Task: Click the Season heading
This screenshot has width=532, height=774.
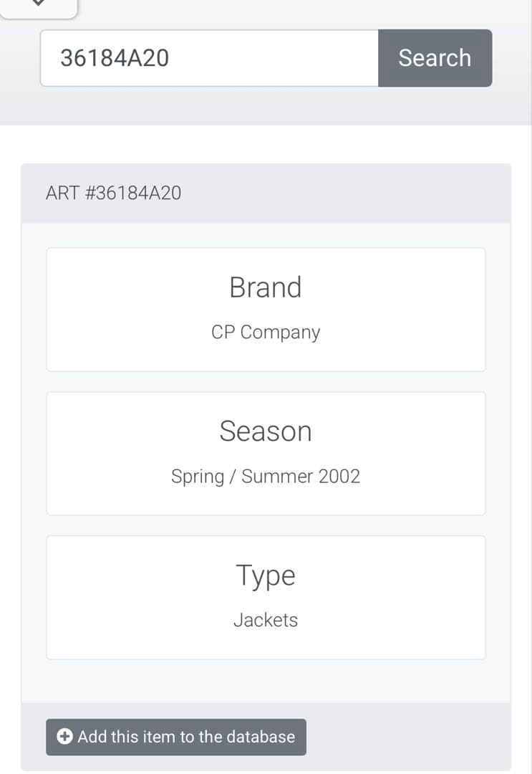Action: pos(266,431)
